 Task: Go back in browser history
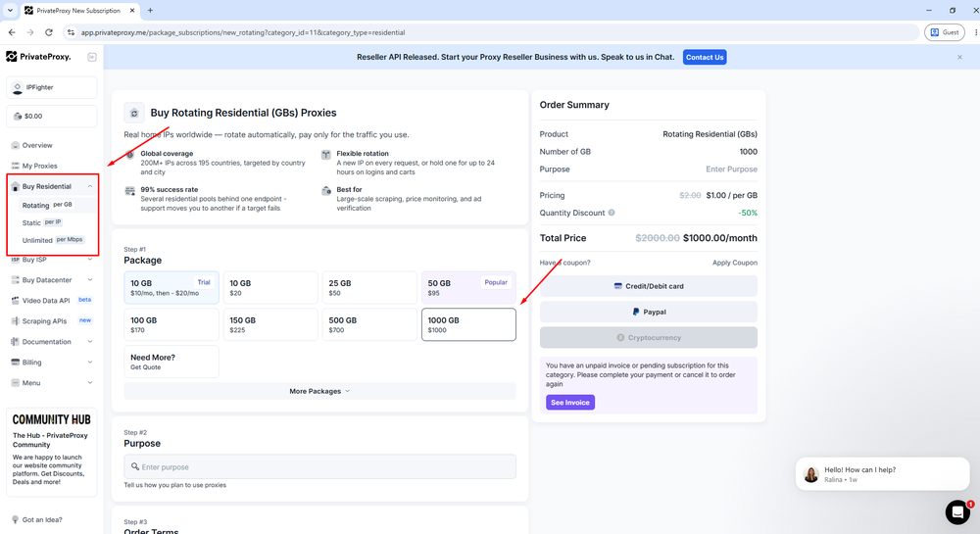12,32
